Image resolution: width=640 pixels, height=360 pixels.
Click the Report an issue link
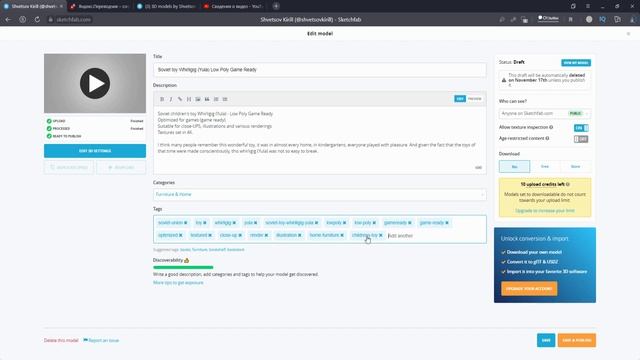(101, 340)
